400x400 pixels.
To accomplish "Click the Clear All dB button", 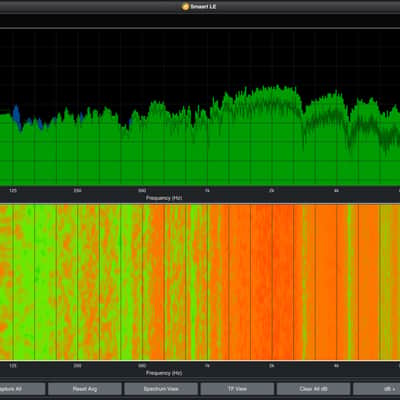I will tap(314, 389).
